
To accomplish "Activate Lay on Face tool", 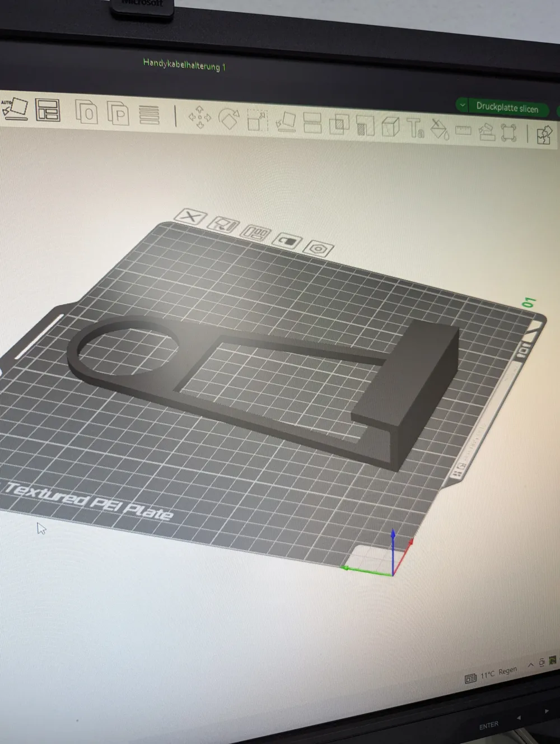I will pos(286,122).
